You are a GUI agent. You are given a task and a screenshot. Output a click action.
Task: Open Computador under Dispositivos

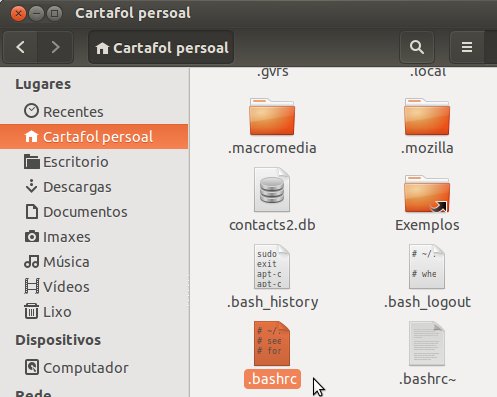pos(94,368)
